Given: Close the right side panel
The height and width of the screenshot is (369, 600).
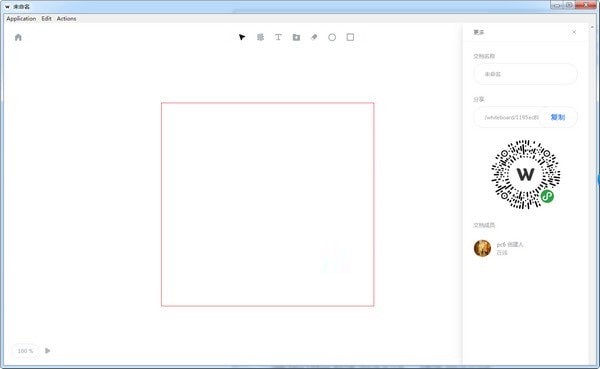Looking at the screenshot, I should click(x=574, y=32).
